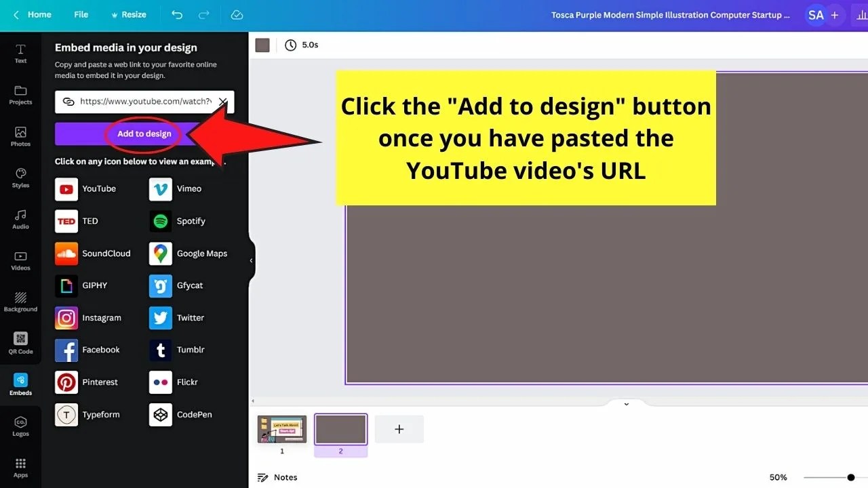Click the Spotify embed example icon
Image resolution: width=868 pixels, height=488 pixels.
(160, 221)
